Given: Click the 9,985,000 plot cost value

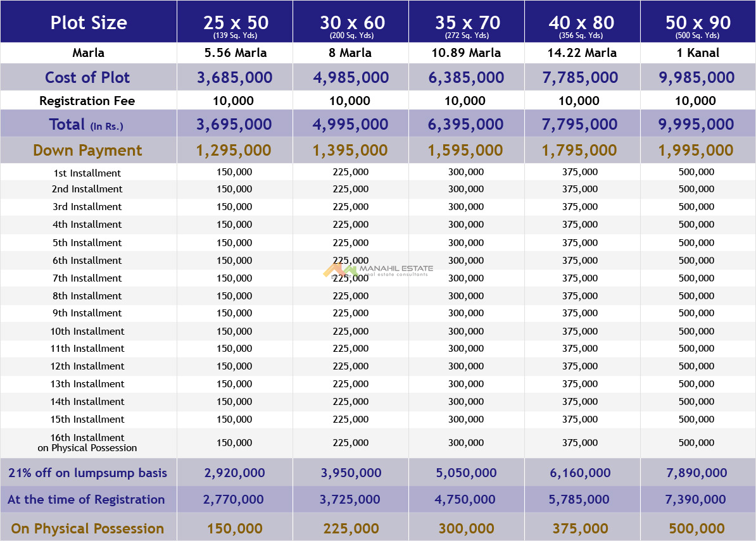Looking at the screenshot, I should pos(696,78).
